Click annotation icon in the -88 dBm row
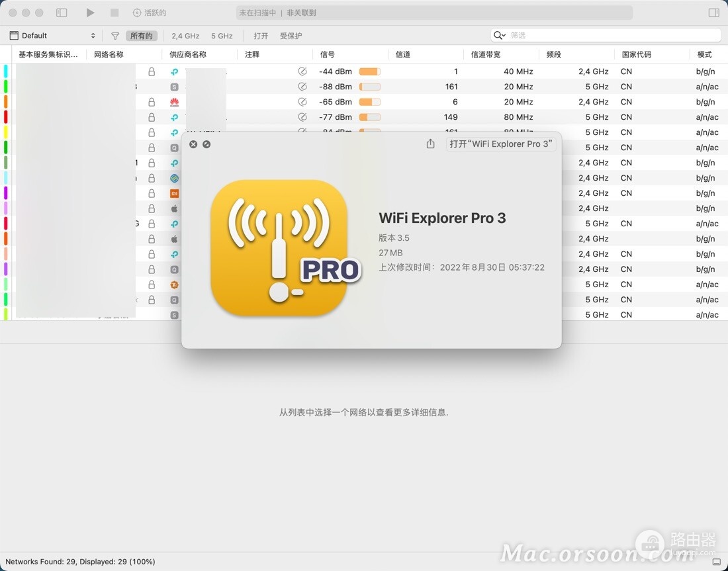 click(302, 87)
